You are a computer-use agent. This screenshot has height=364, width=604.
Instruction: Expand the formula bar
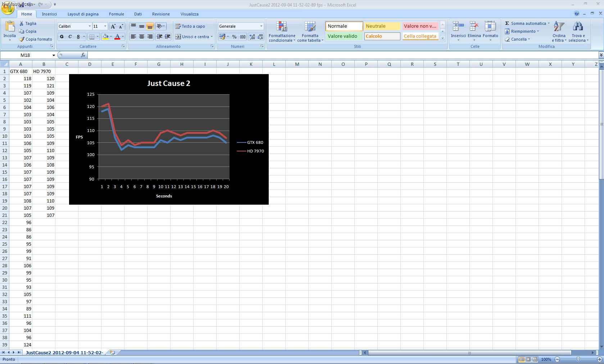click(601, 55)
